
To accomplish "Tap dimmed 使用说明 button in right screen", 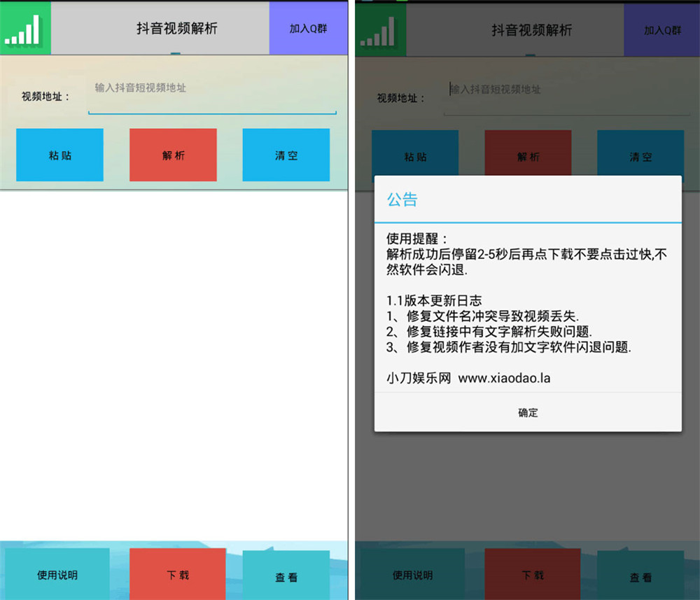I will tap(412, 575).
